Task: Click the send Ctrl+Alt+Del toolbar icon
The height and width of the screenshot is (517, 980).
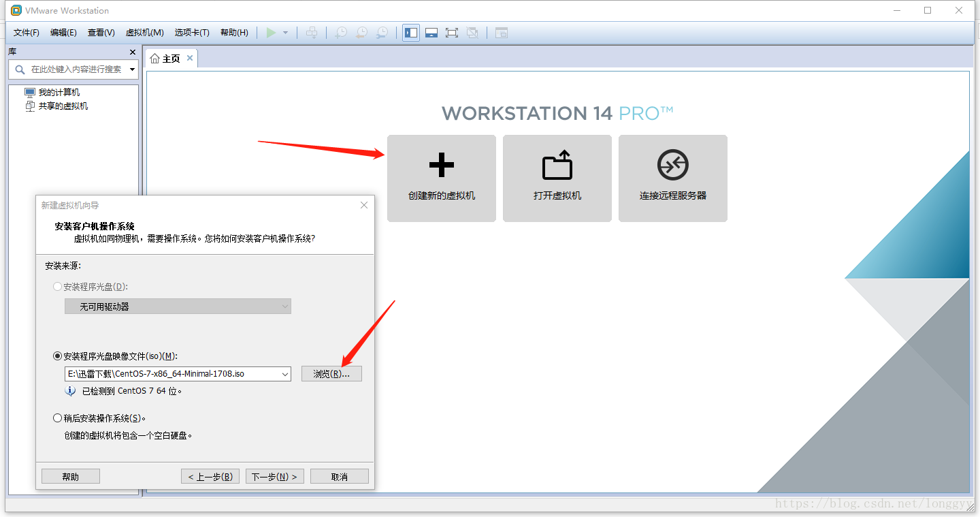Action: 312,33
